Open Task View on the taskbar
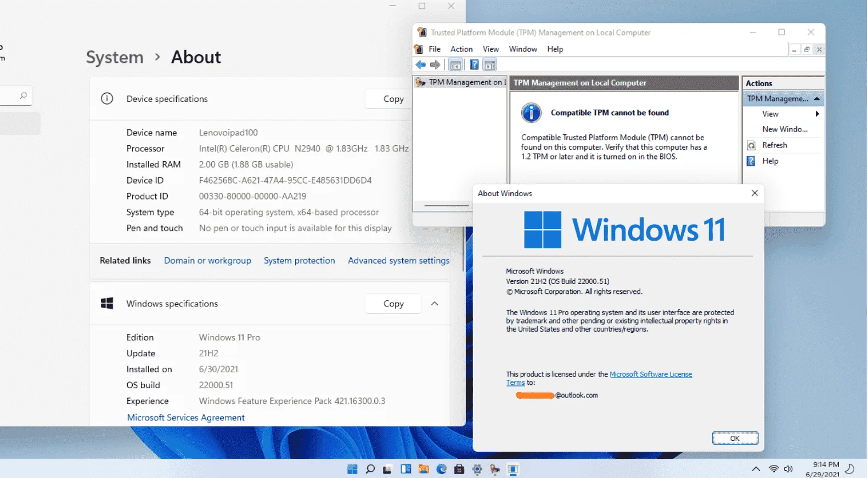 coord(388,469)
